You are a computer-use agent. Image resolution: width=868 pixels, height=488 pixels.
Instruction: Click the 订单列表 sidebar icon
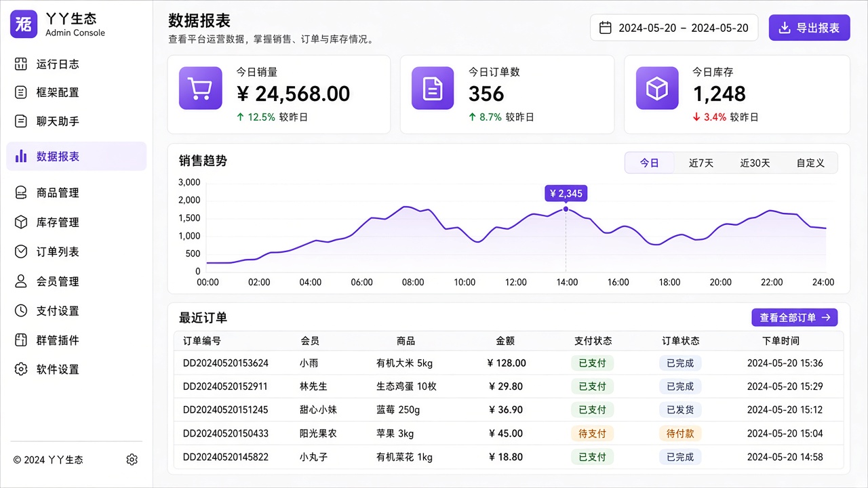[x=21, y=251]
